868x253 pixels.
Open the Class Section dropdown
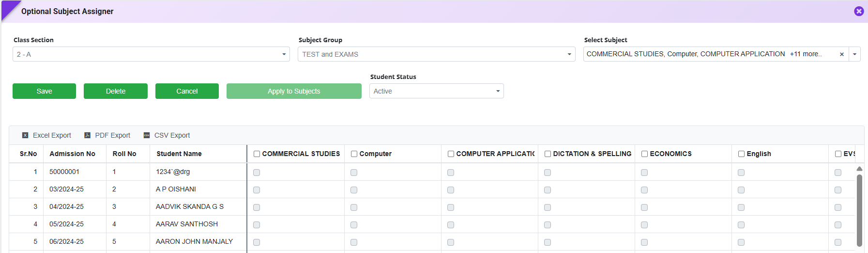tap(151, 54)
